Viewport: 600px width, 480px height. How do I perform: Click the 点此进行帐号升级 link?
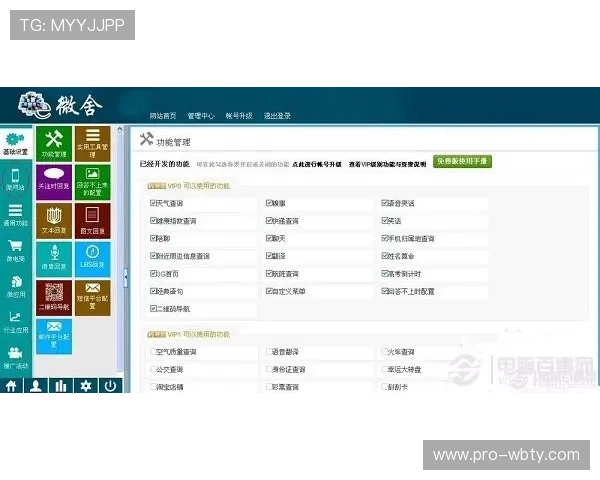(x=317, y=164)
